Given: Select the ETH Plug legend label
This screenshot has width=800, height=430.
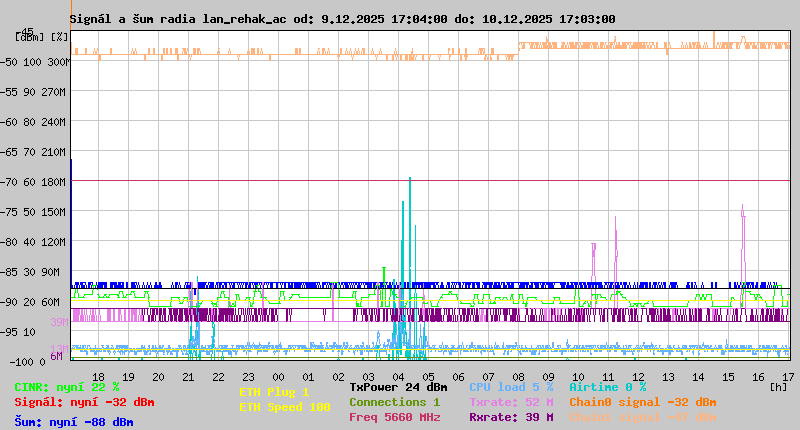Looking at the screenshot, I should [274, 393].
